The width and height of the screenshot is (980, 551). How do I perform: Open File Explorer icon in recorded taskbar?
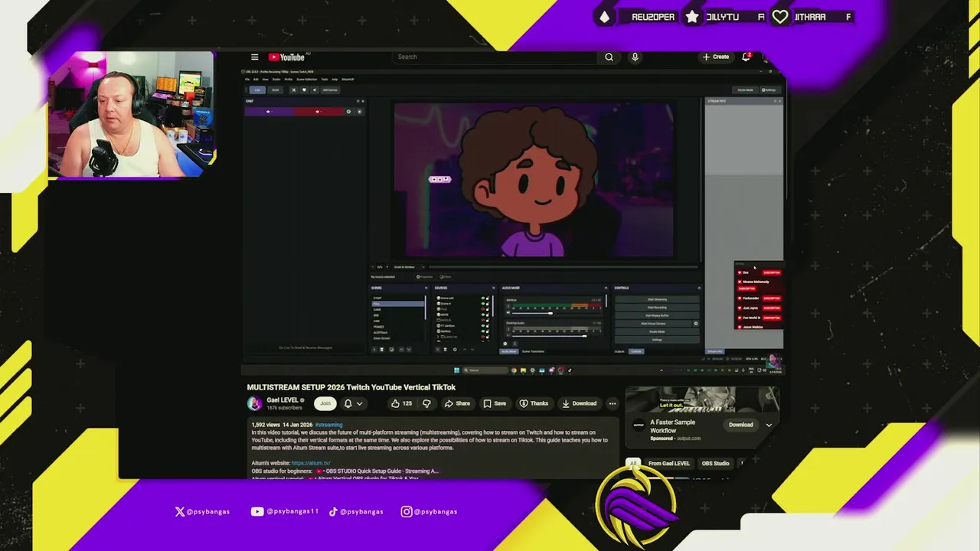tap(523, 370)
